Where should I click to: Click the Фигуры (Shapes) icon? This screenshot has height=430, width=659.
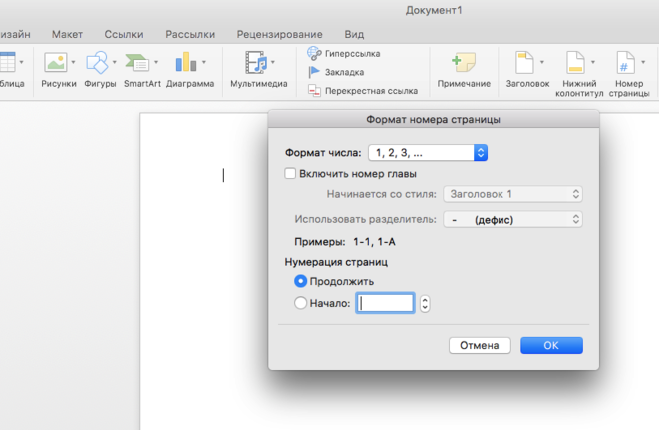click(97, 63)
